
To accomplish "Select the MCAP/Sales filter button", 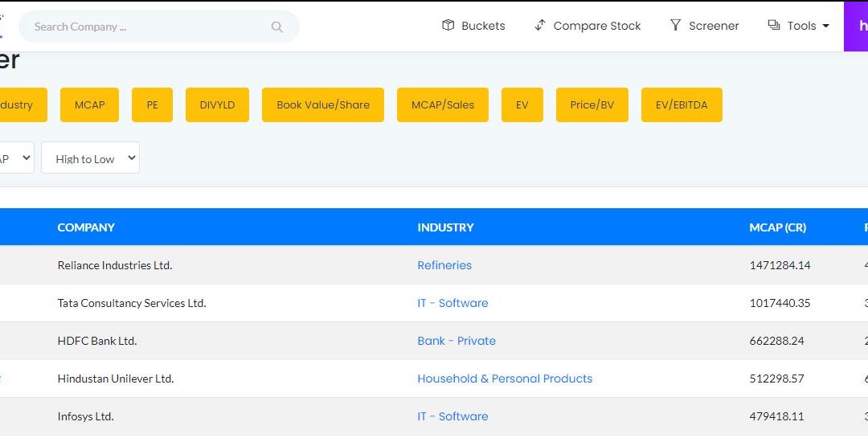I will (x=443, y=104).
